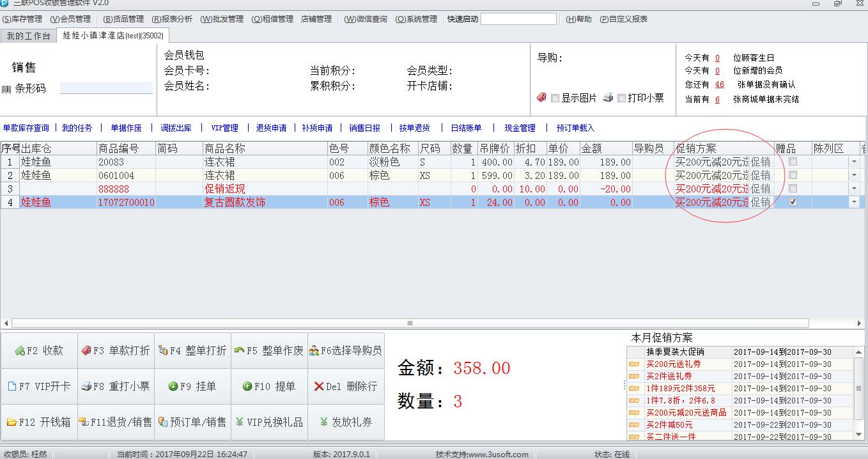Screen dimensions: 868x459
Task: Expand the dropdown arrow in row 3
Action: tap(853, 189)
